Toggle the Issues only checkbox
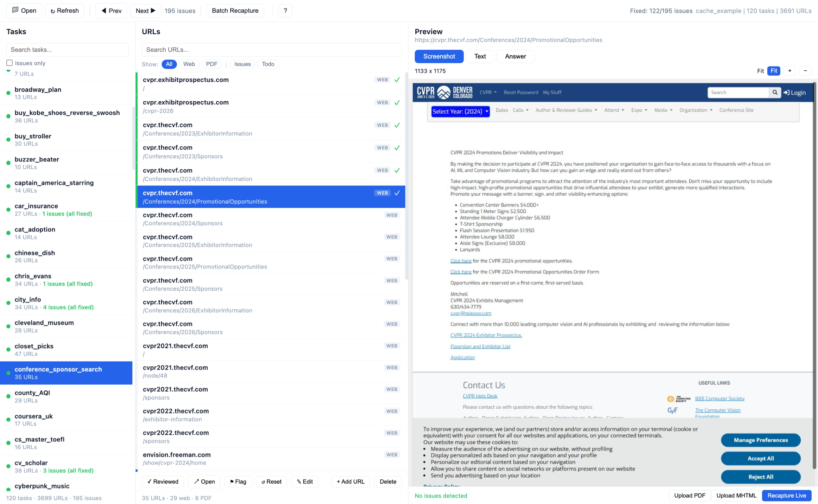The height and width of the screenshot is (504, 818). pos(10,63)
